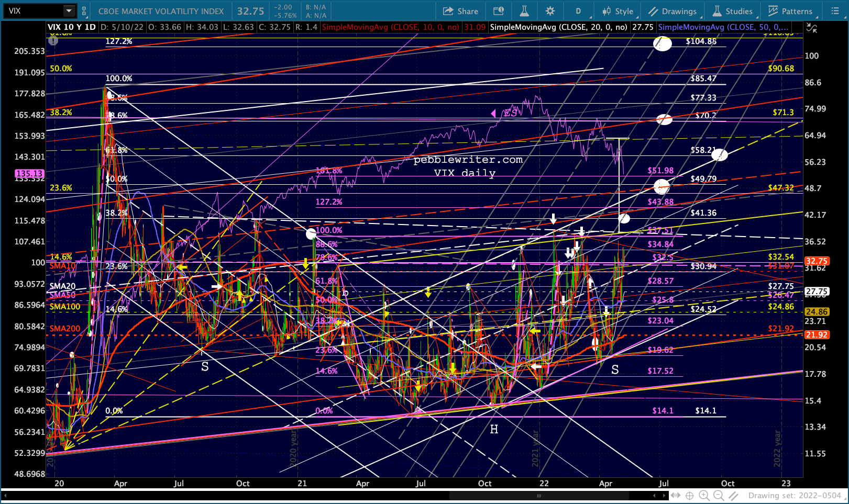Open the Style menu

pos(618,11)
